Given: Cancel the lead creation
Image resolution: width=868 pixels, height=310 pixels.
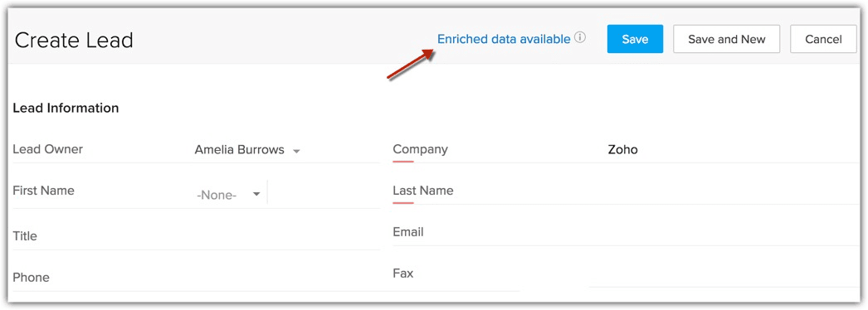Looking at the screenshot, I should (823, 39).
